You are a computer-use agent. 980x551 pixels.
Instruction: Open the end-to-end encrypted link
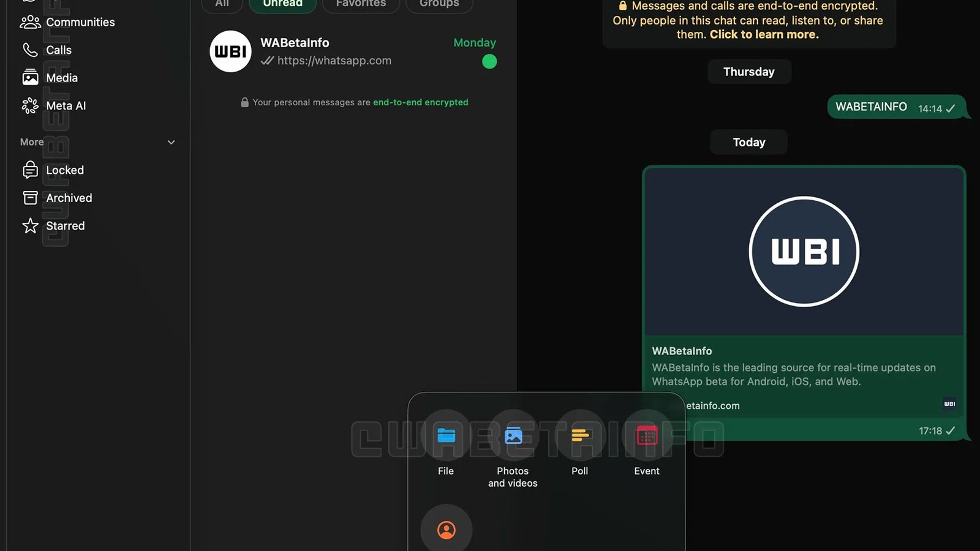coord(420,102)
